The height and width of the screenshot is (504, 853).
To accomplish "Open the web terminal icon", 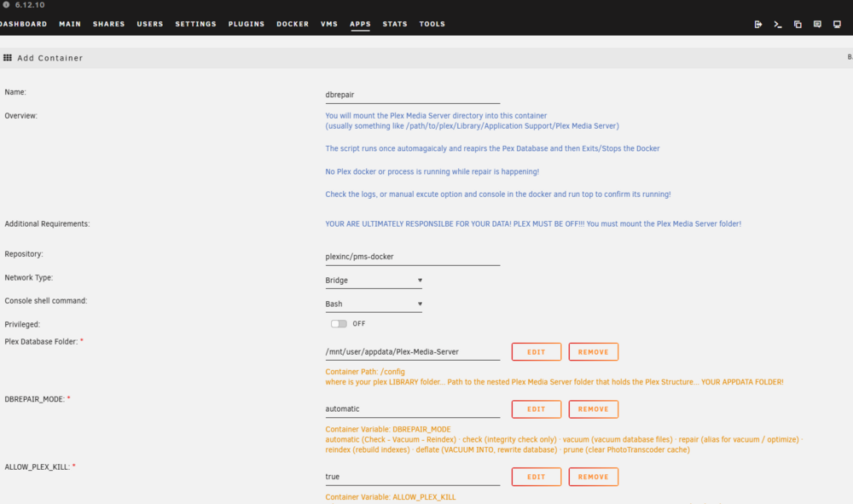I will pyautogui.click(x=778, y=24).
